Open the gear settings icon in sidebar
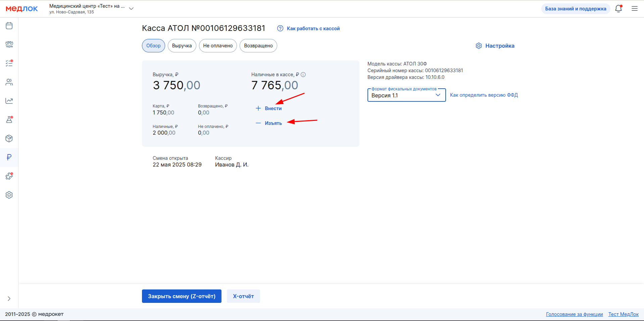Image resolution: width=644 pixels, height=321 pixels. click(x=9, y=195)
